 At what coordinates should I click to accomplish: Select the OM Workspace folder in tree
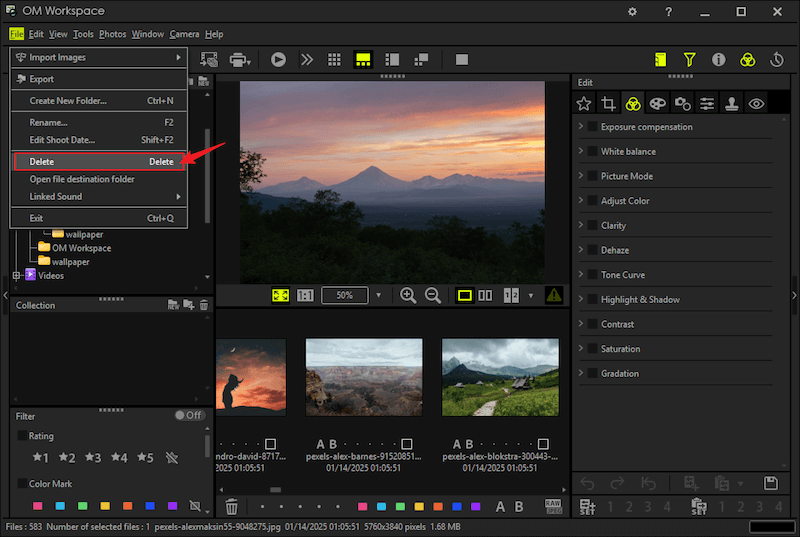point(81,248)
